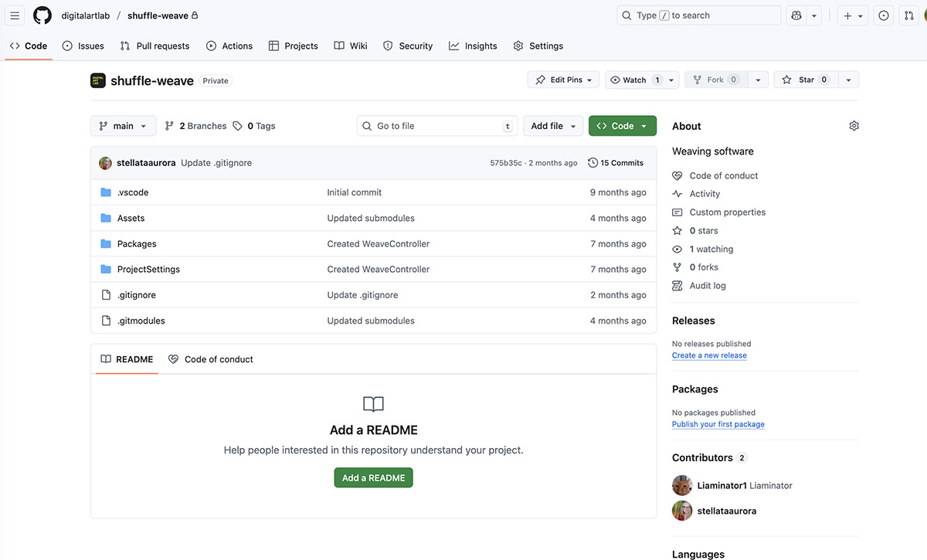The image size is (927, 560).
Task: Open the stellataaurora contributor avatar
Action: [682, 511]
